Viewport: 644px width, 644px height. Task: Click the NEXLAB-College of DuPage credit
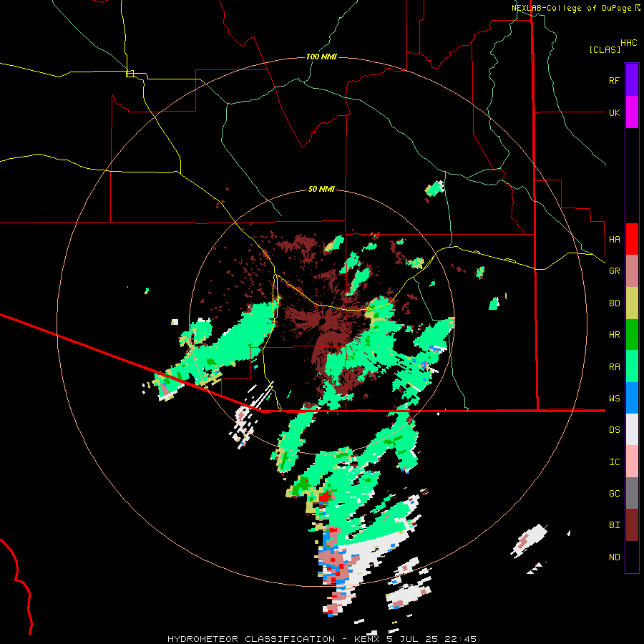[x=572, y=8]
